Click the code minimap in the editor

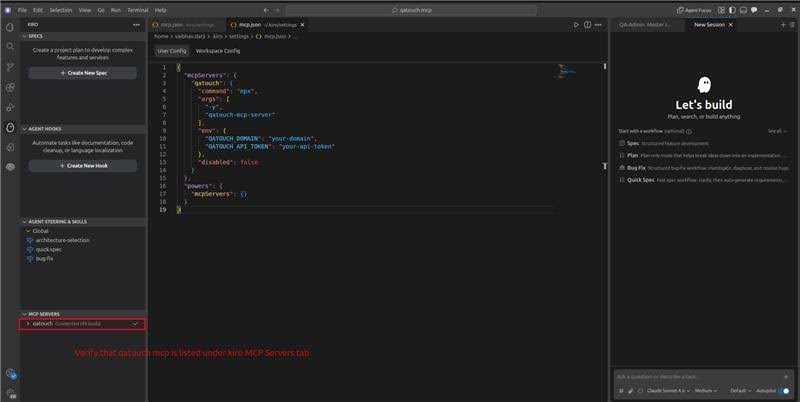click(567, 71)
